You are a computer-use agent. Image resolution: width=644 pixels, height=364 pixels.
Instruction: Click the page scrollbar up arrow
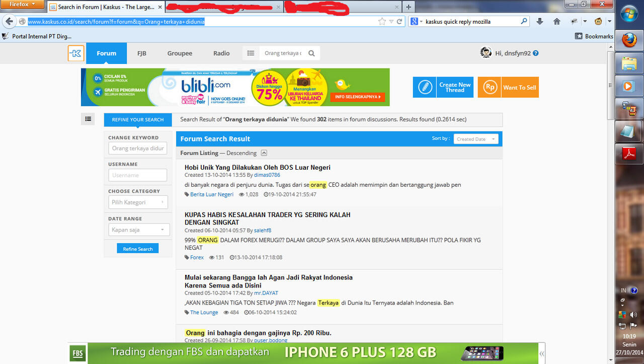pos(611,46)
